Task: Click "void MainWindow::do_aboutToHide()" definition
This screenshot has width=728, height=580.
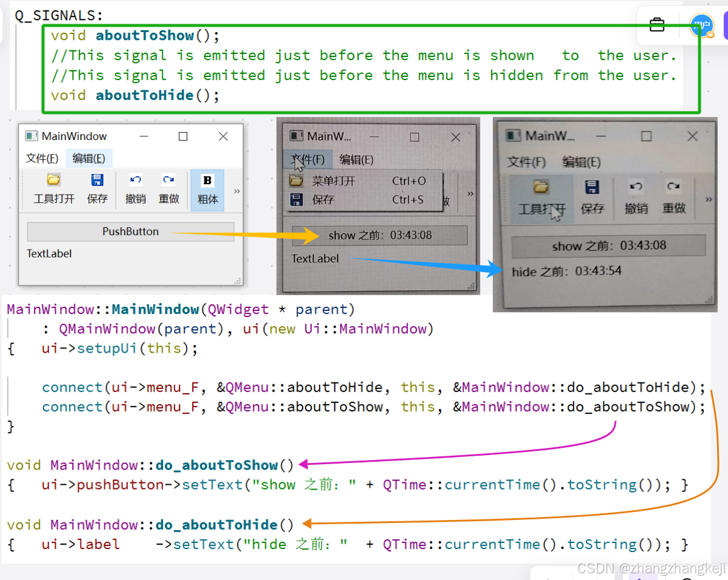Action: pyautogui.click(x=150, y=525)
